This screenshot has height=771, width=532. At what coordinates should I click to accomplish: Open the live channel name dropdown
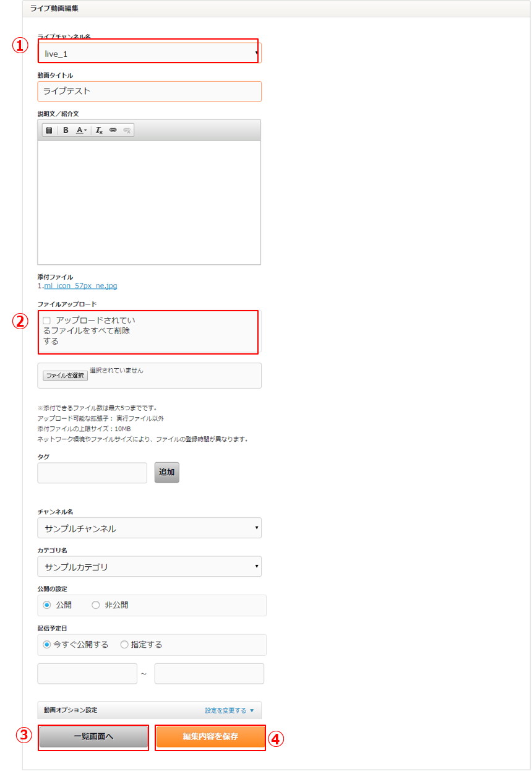point(148,54)
